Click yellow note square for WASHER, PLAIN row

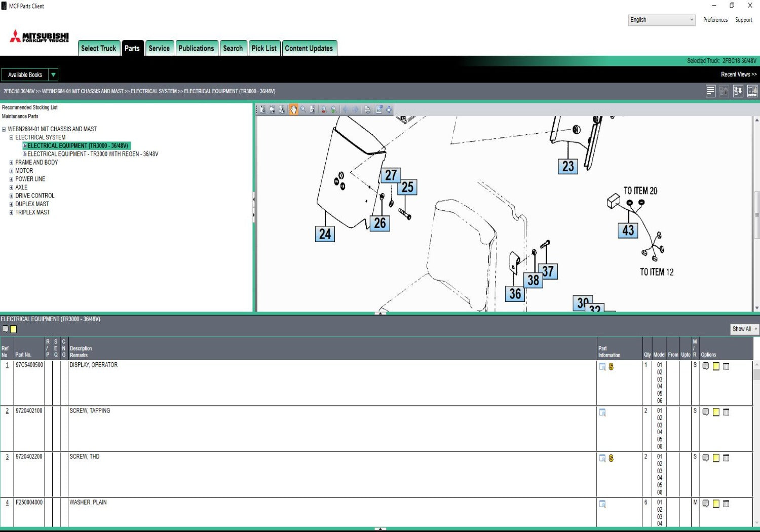point(716,504)
